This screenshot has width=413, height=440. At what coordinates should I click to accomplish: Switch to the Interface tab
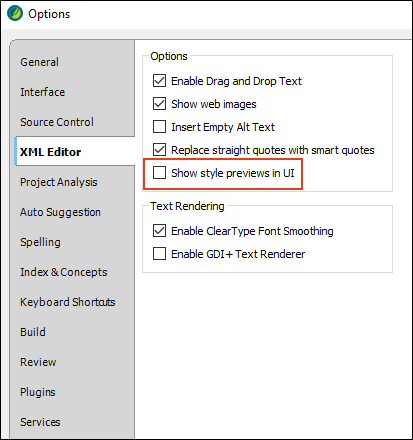click(42, 92)
